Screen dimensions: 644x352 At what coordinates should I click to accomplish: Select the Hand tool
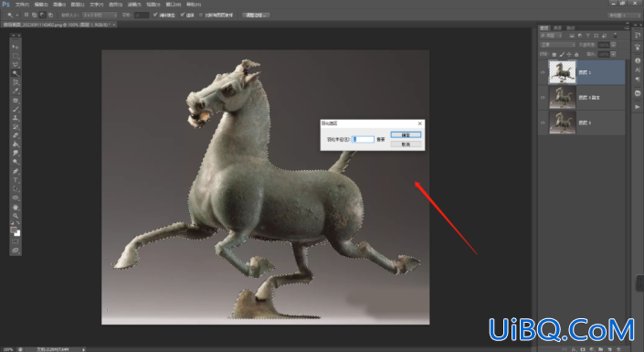coord(16,207)
